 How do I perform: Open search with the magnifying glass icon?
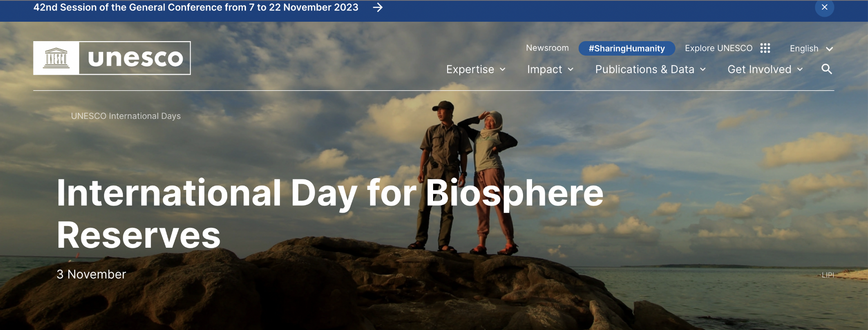click(826, 69)
